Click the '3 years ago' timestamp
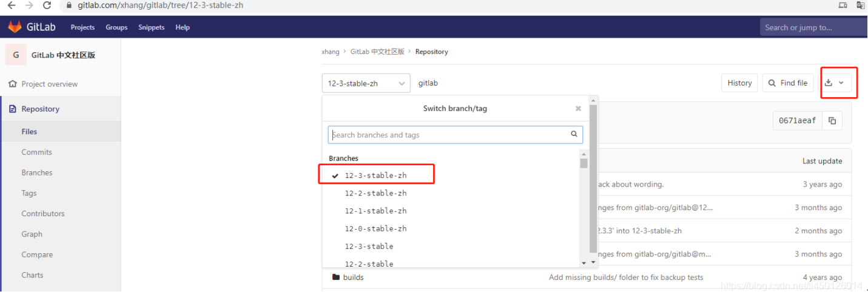868x297 pixels. pyautogui.click(x=823, y=185)
